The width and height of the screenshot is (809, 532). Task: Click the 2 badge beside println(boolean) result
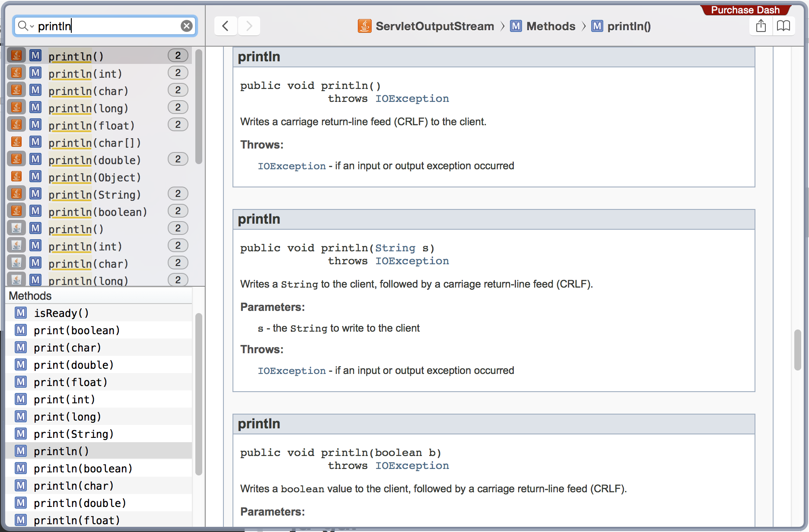[178, 211]
